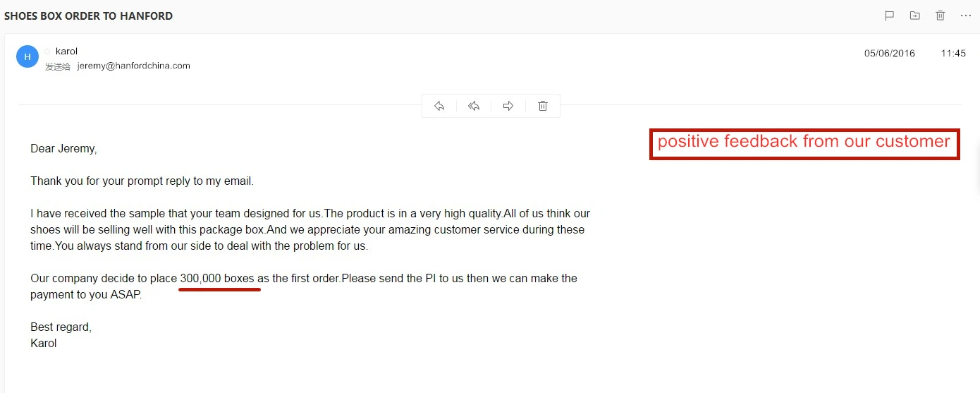The width and height of the screenshot is (980, 393).
Task: Click the sender name "karol"
Action: tap(66, 52)
